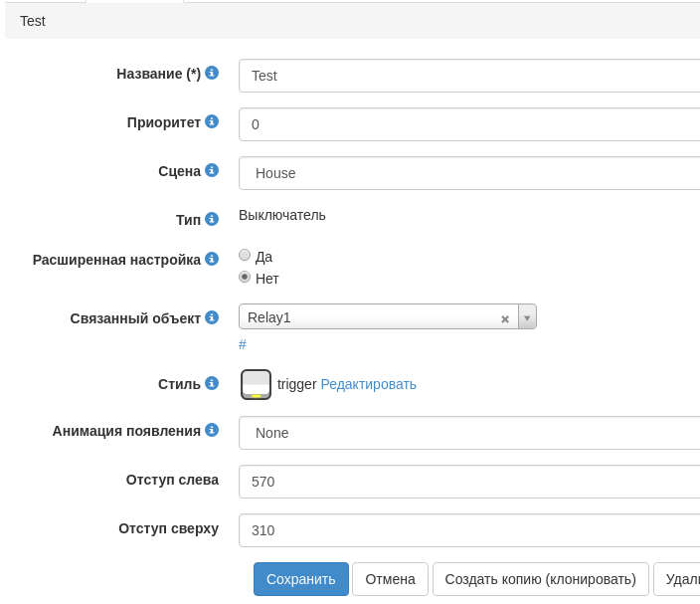Click info icon next to Связанный объект
Image resolution: width=700 pixels, height=604 pixels.
click(212, 317)
